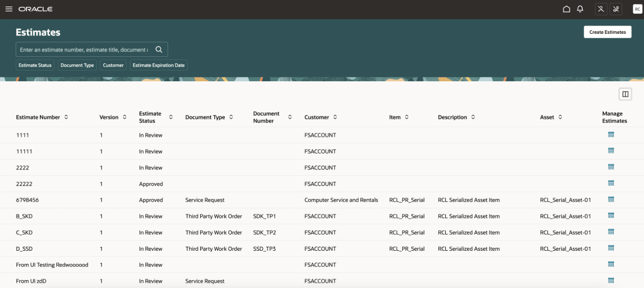Click inside the estimate search input field

pos(78,49)
